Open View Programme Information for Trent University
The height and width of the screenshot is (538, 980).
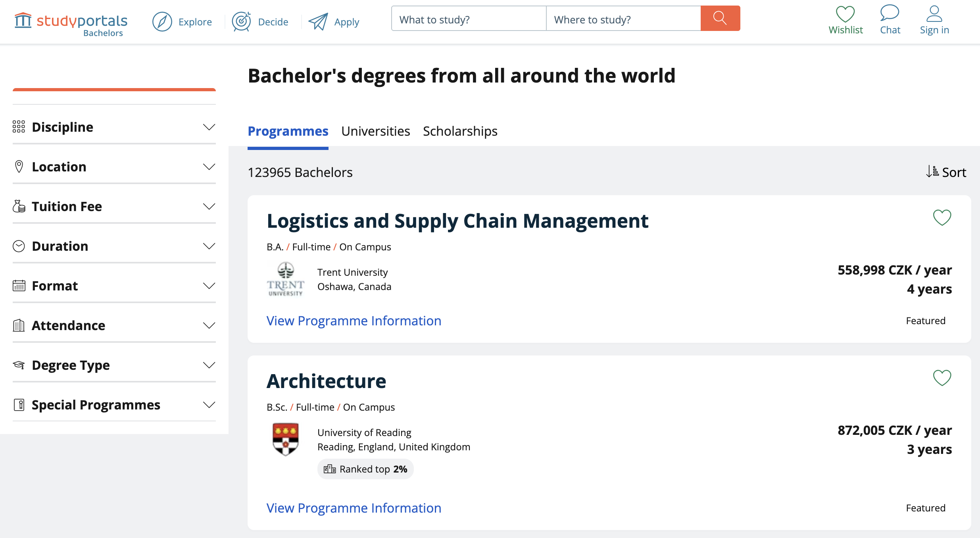(x=354, y=321)
